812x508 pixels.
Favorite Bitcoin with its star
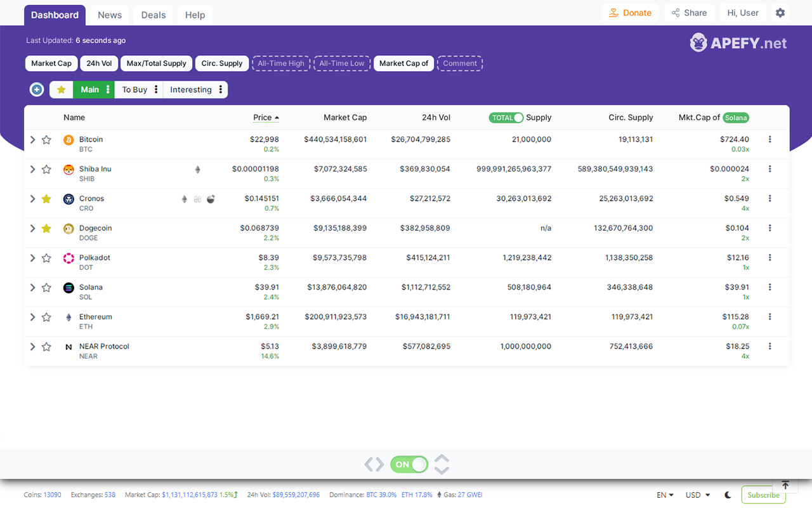point(46,140)
